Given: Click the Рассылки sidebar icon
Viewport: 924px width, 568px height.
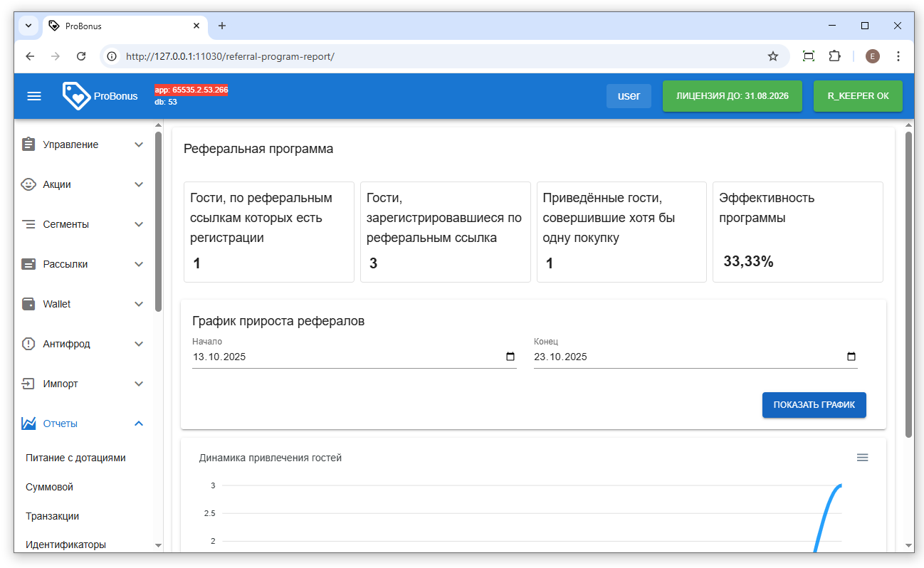Looking at the screenshot, I should [x=28, y=264].
